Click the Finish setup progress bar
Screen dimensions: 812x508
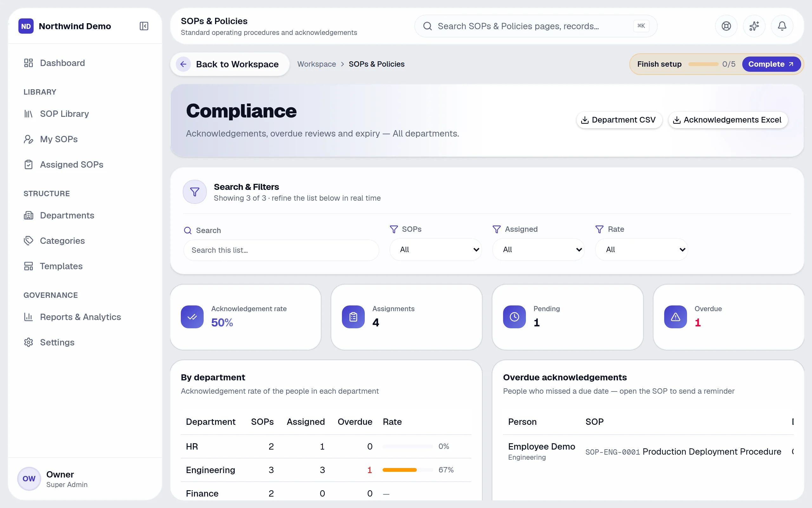click(703, 64)
